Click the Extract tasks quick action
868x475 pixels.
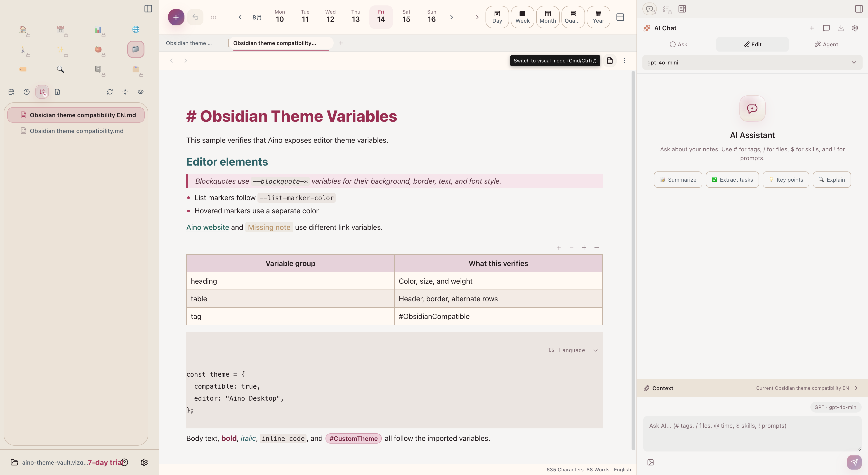click(x=732, y=180)
